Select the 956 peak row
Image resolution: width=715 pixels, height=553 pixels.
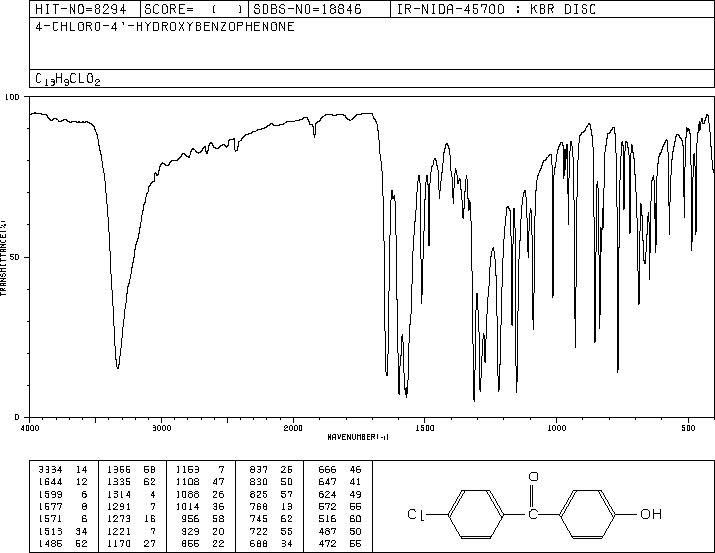[203, 519]
